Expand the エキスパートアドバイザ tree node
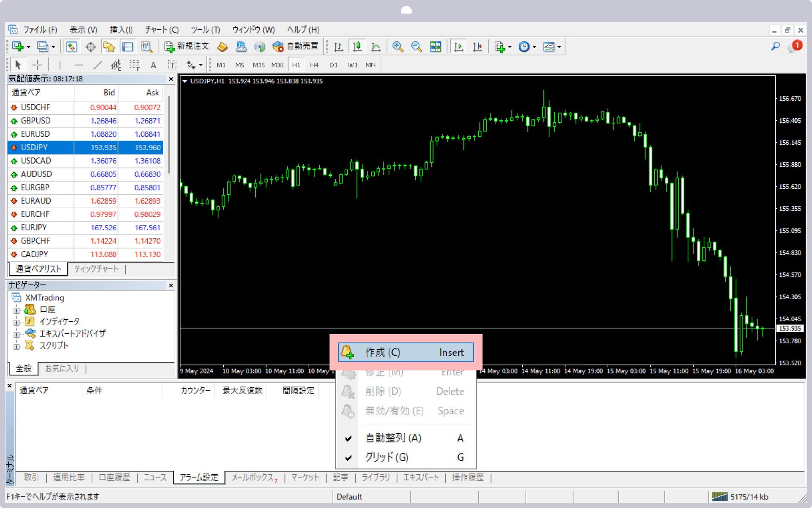The height and width of the screenshot is (508, 812). (16, 334)
